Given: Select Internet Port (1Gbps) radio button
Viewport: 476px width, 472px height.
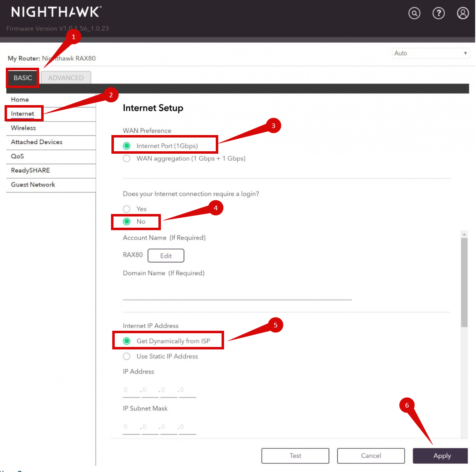Looking at the screenshot, I should (127, 146).
